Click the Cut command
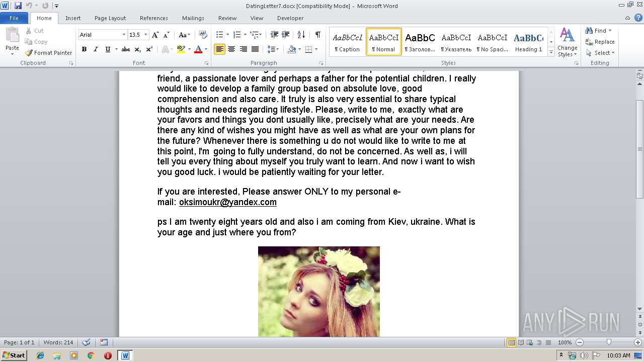This screenshot has width=644, height=362. [35, 31]
